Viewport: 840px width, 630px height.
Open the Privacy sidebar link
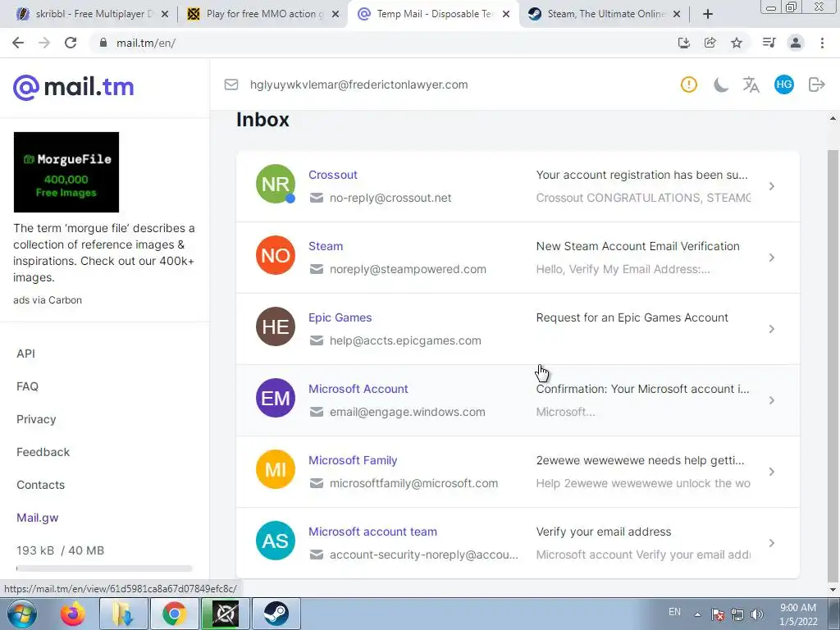pyautogui.click(x=36, y=419)
